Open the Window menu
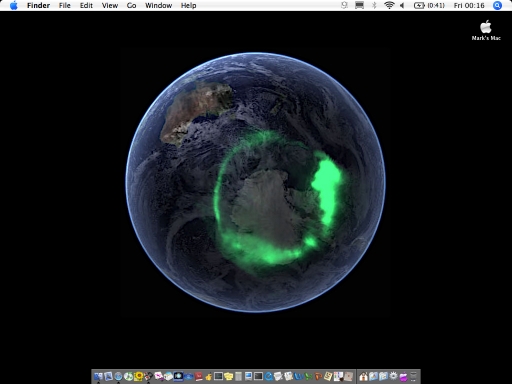512x384 pixels. click(x=159, y=5)
